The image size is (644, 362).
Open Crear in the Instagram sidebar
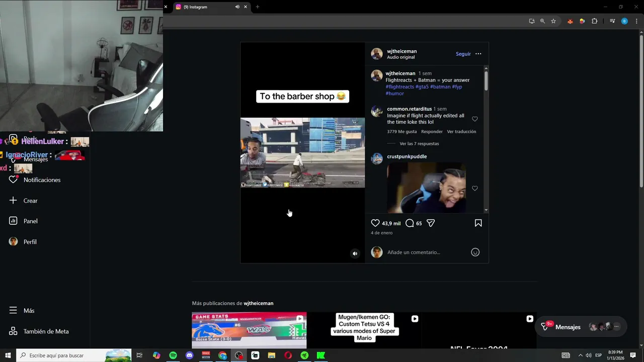pyautogui.click(x=23, y=201)
